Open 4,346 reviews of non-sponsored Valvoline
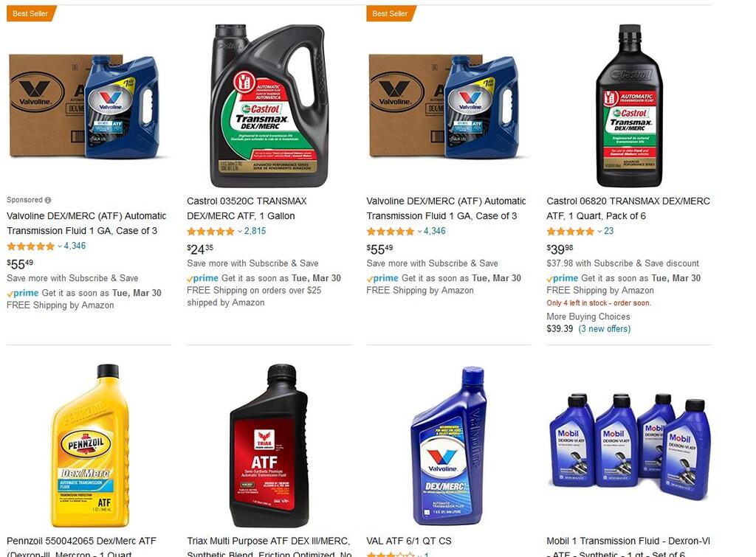756x557 pixels. pyautogui.click(x=434, y=231)
